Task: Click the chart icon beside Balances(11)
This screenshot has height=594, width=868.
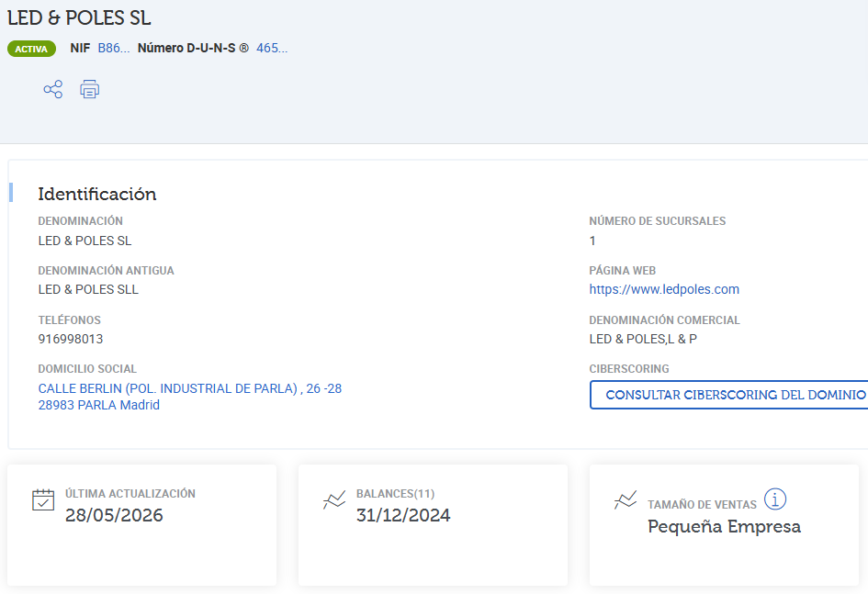Action: coord(334,500)
